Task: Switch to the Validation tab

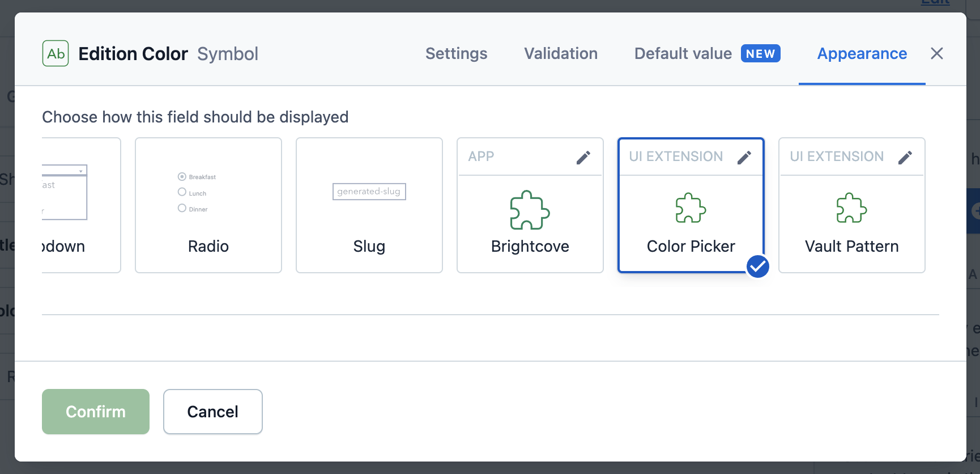Action: coord(560,53)
